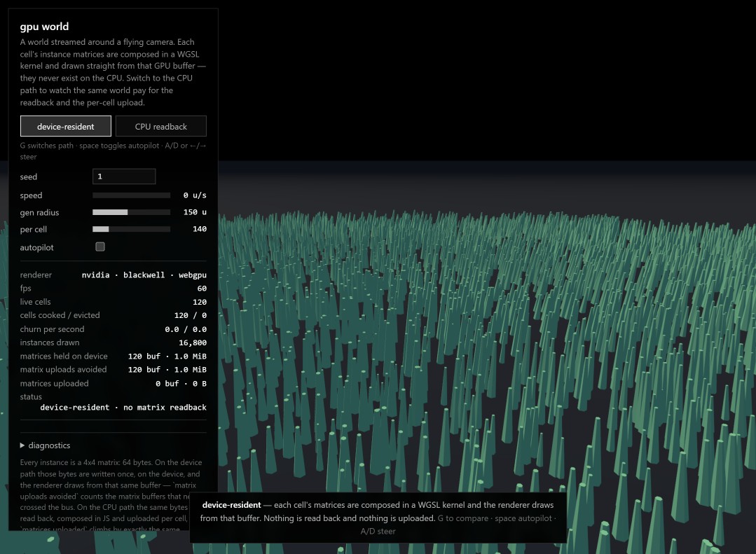Select the device-resident path button
Image resolution: width=756 pixels, height=554 pixels.
click(66, 126)
